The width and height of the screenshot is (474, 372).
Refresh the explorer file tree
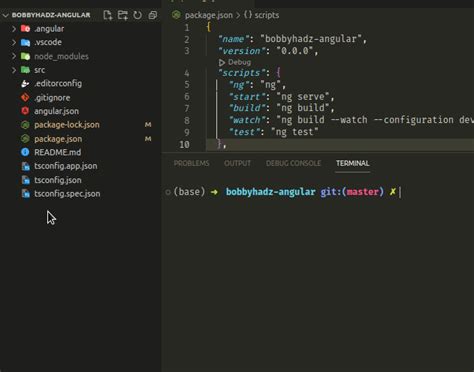[137, 15]
